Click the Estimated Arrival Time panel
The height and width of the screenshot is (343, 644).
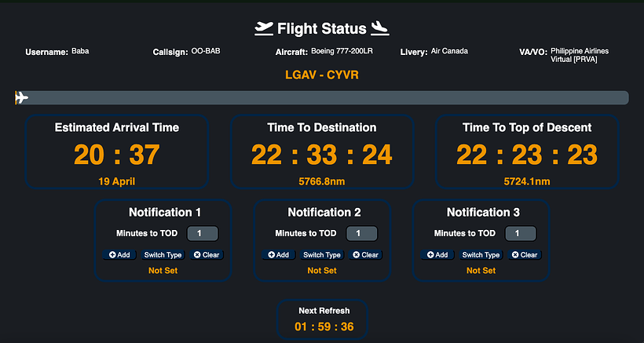point(117,153)
